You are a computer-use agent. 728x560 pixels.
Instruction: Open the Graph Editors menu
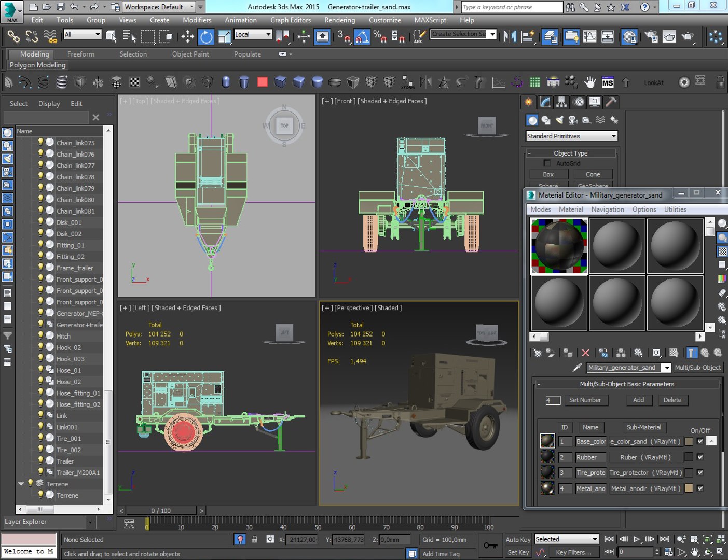pos(291,20)
